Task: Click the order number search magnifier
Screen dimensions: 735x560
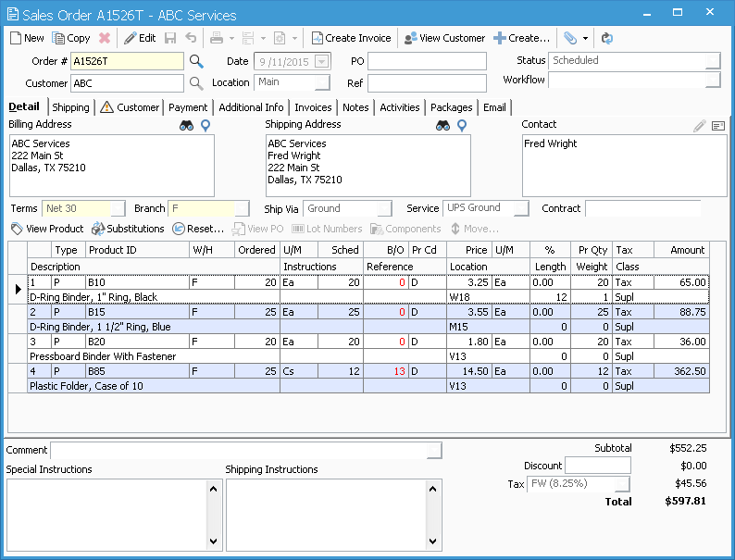Action: click(196, 61)
